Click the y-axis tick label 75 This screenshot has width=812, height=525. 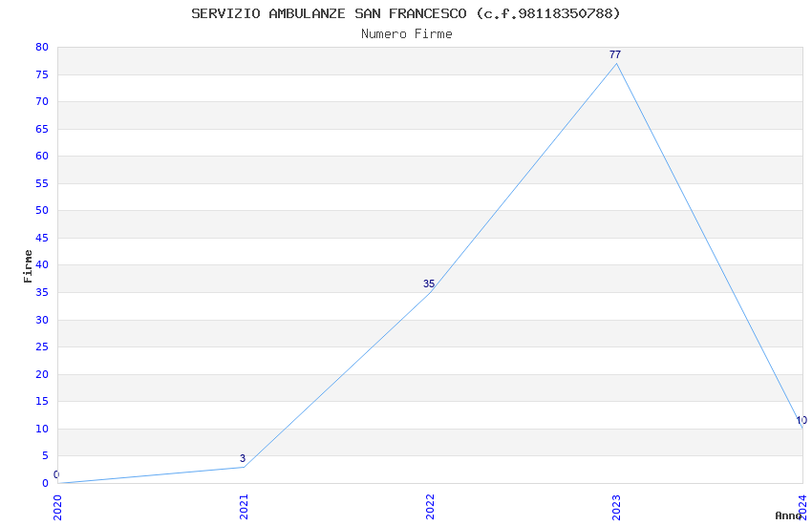tap(42, 74)
